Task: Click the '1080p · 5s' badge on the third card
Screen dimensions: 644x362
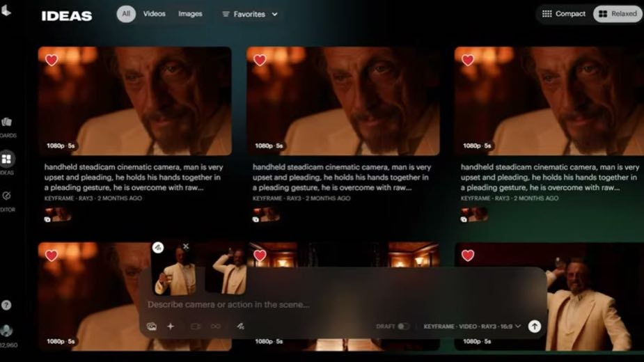Action: pos(477,146)
